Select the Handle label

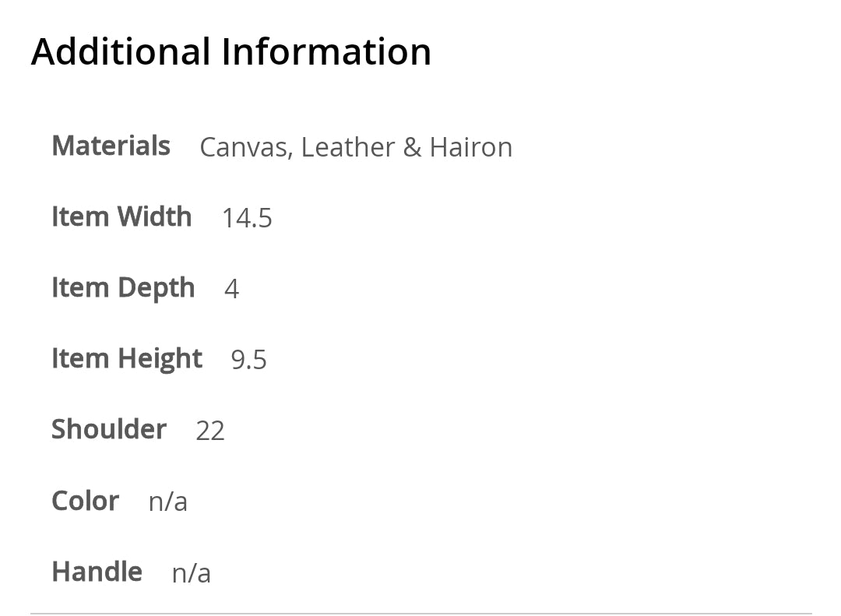(97, 572)
